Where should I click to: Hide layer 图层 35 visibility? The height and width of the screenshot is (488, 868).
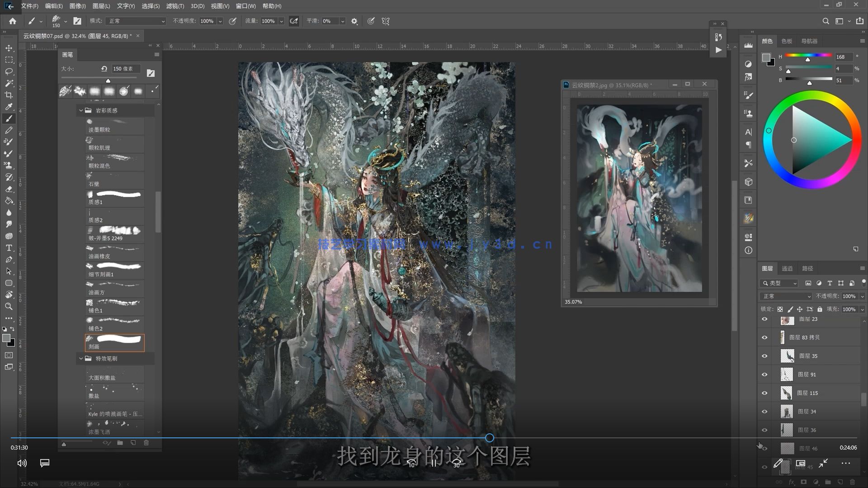click(x=764, y=356)
